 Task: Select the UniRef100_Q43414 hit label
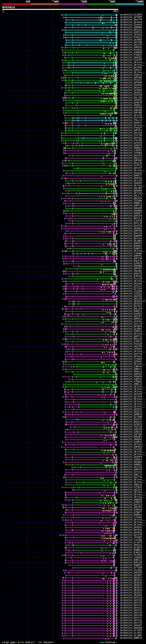pyautogui.click(x=131, y=22)
